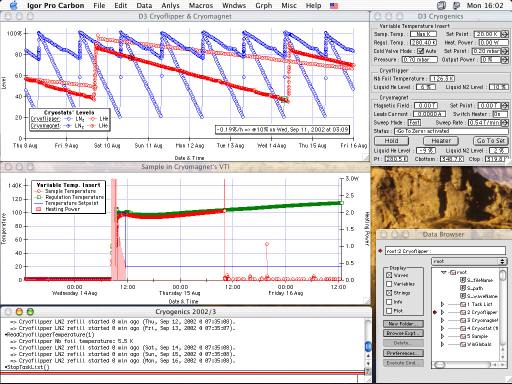Image resolution: width=512 pixels, height=384 pixels.
Task: Click the red arrow beside current folder path
Action: [380, 250]
